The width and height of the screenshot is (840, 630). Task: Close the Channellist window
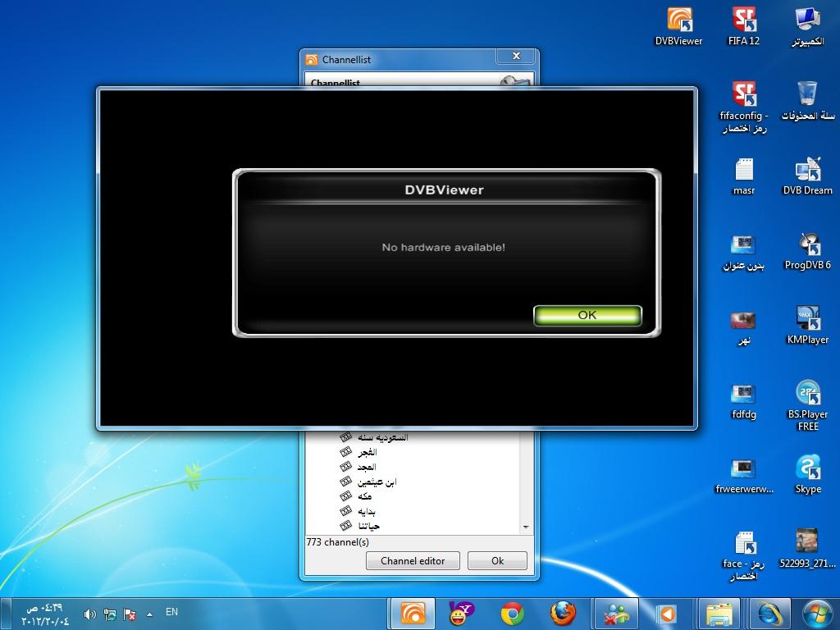(x=516, y=56)
